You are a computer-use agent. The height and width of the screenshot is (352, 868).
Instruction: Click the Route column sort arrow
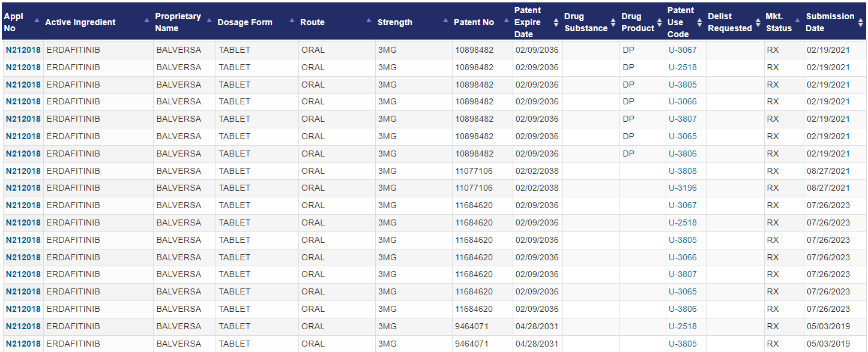(x=369, y=20)
